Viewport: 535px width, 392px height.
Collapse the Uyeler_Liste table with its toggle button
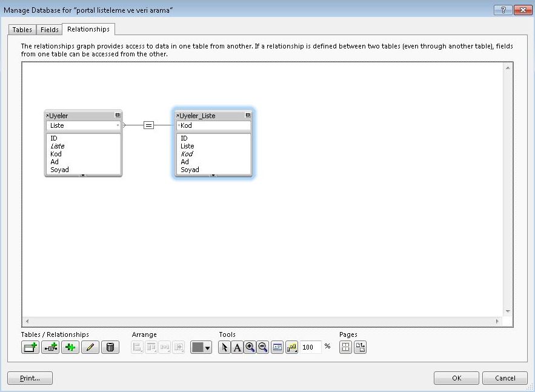[x=248, y=115]
